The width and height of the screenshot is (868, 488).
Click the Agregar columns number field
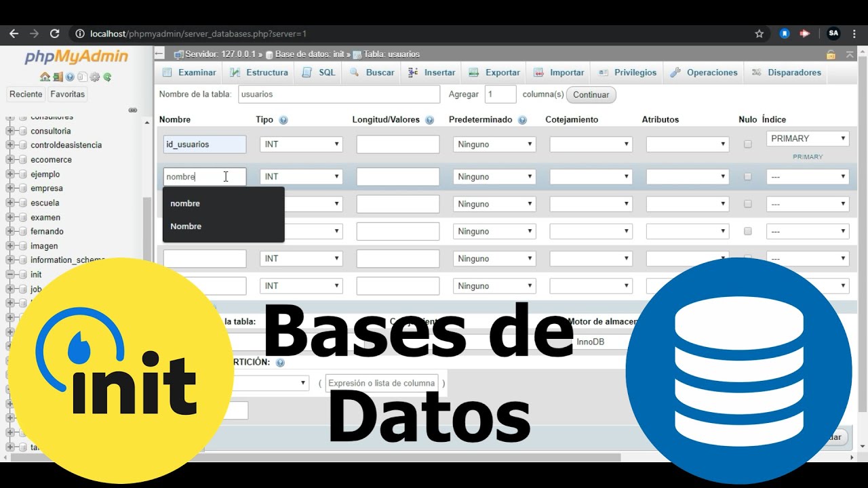point(500,94)
